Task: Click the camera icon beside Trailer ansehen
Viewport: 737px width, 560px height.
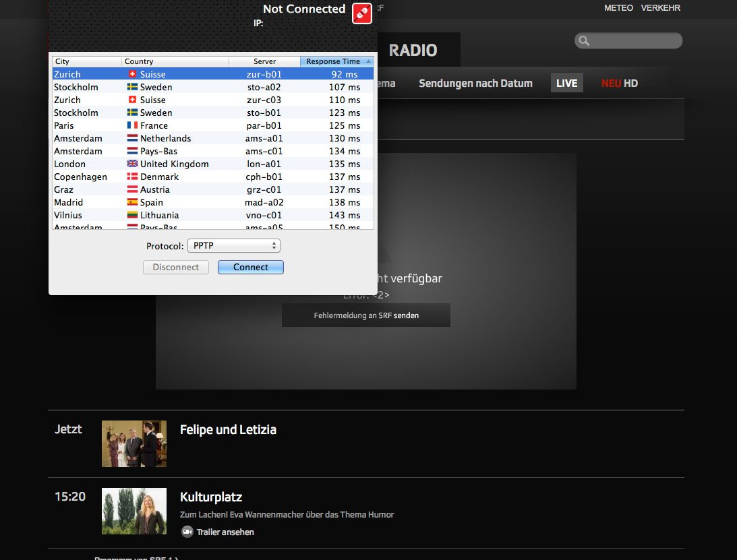Action: [187, 532]
